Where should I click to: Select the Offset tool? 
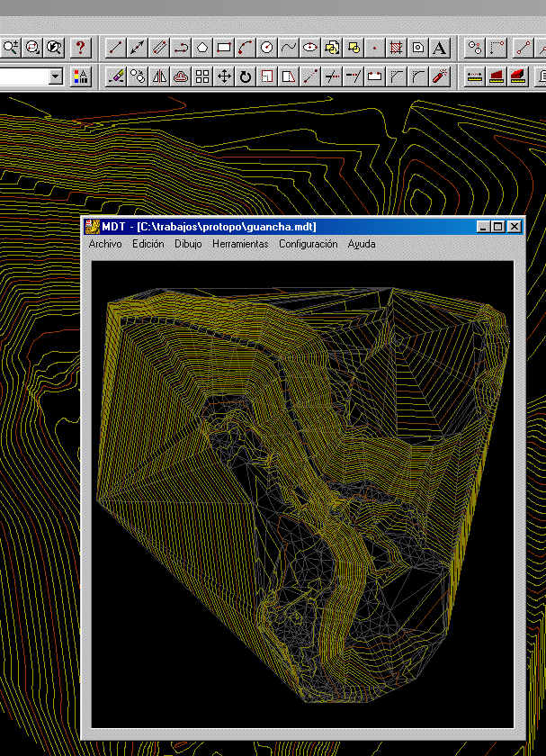point(181,76)
